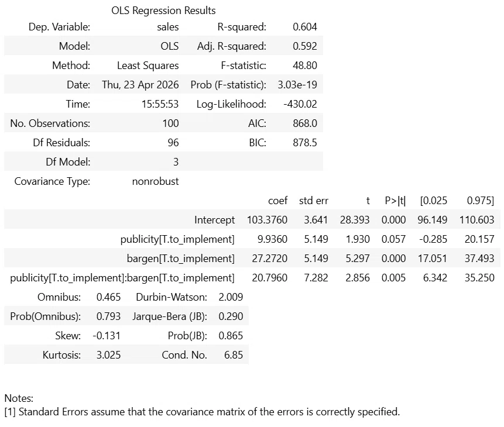Image resolution: width=504 pixels, height=427 pixels.
Task: Select the Dep. Variable value sales
Action: 168,27
